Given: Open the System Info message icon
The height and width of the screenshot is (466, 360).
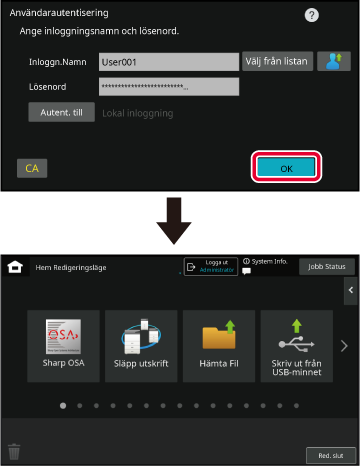Looking at the screenshot, I should (x=246, y=271).
